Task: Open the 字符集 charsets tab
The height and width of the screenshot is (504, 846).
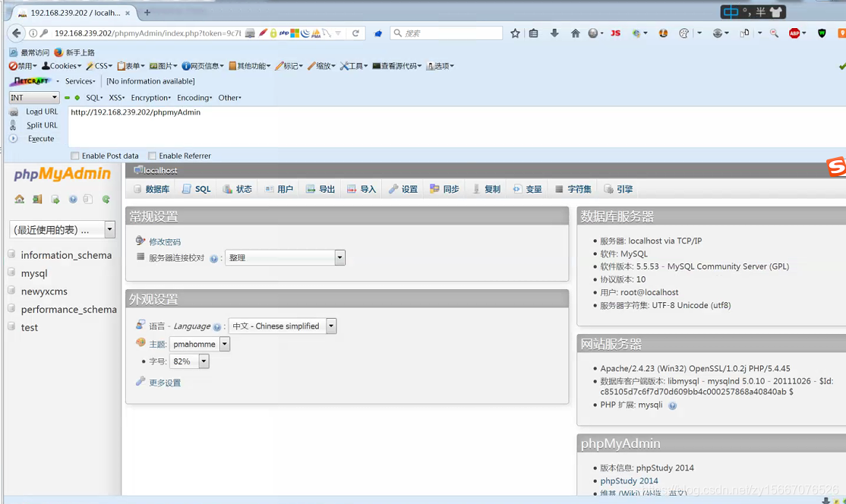Action: 573,189
